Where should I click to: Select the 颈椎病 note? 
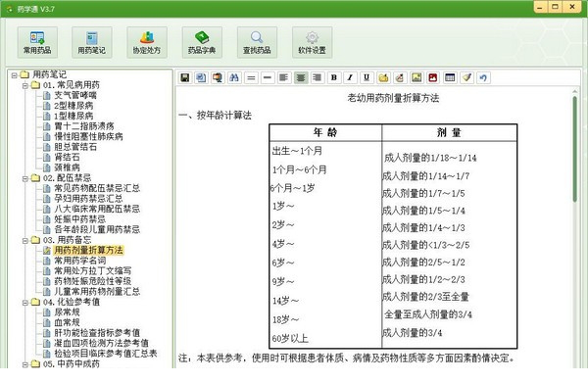tap(67, 168)
